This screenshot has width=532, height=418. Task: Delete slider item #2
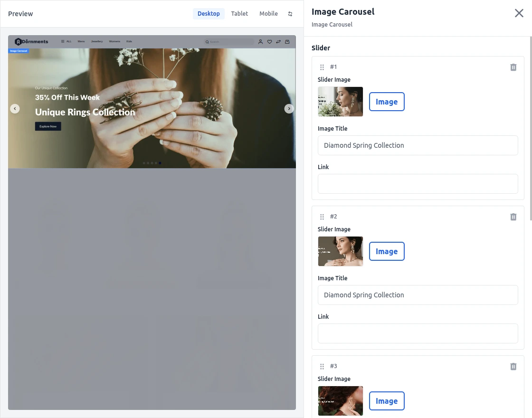(513, 217)
